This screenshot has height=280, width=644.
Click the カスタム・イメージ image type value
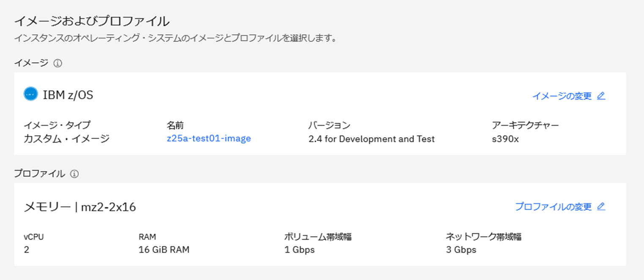(66, 139)
